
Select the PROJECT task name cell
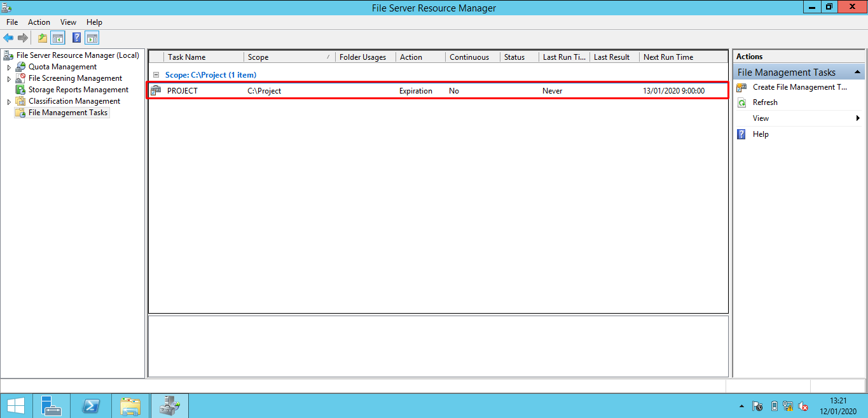[183, 91]
